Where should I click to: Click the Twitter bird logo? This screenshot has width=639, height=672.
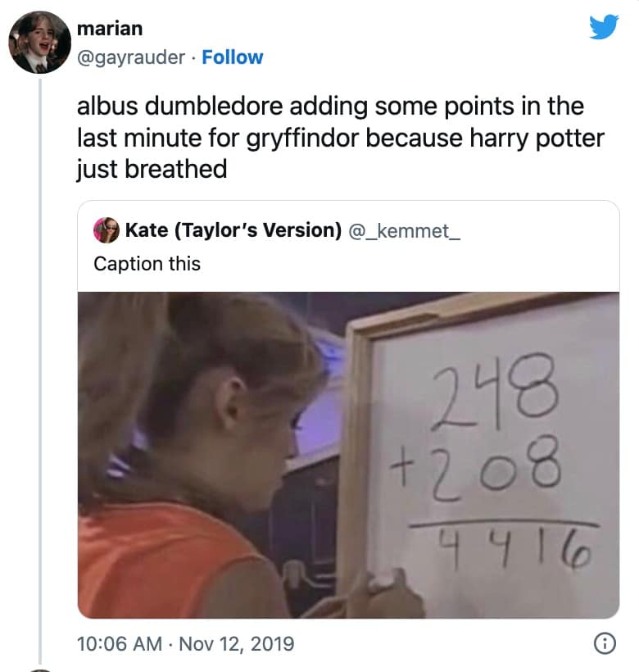click(604, 27)
